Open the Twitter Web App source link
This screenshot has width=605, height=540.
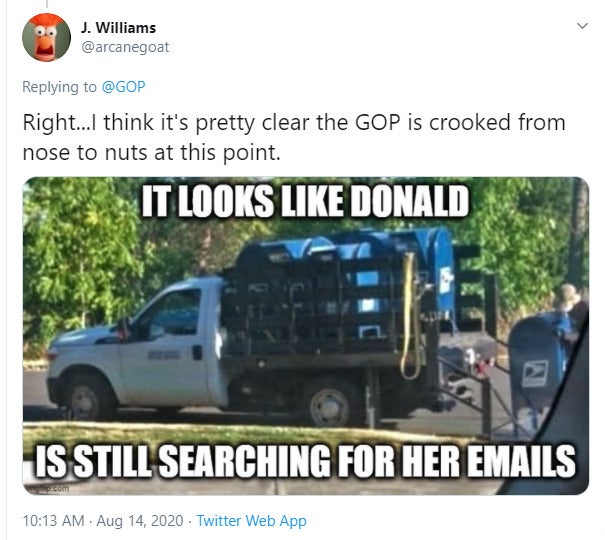252,521
